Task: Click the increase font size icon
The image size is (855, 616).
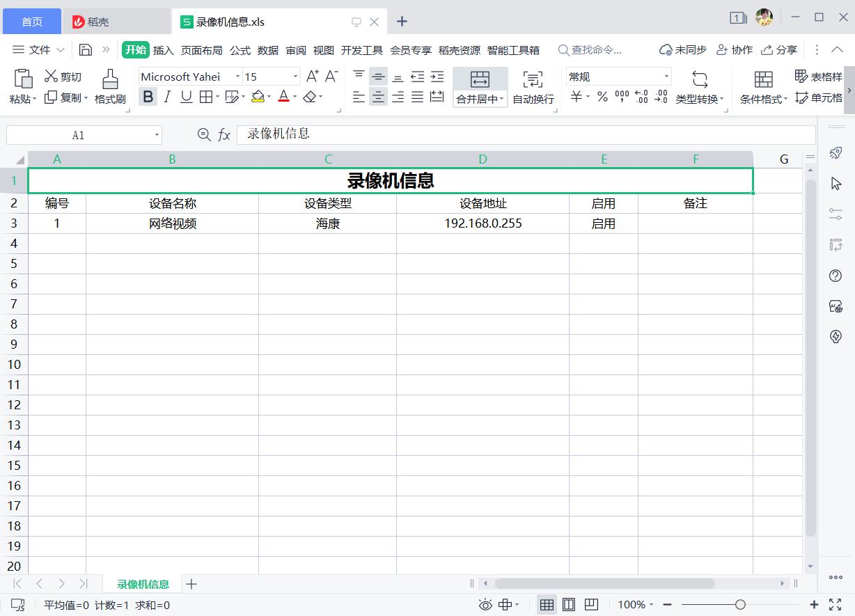Action: click(313, 76)
